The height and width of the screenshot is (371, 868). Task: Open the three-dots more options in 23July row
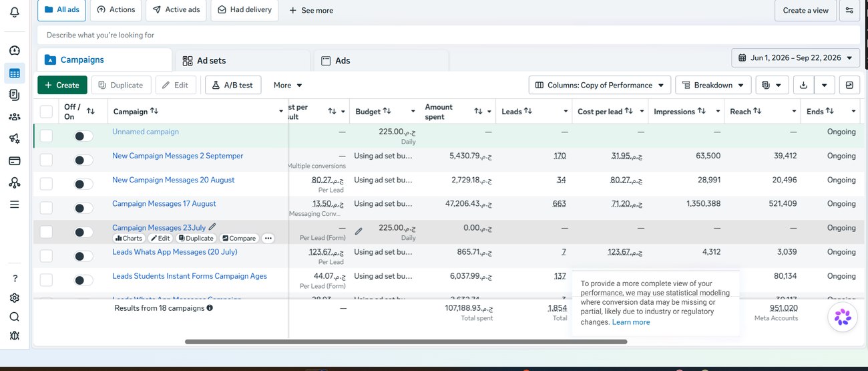pos(268,238)
